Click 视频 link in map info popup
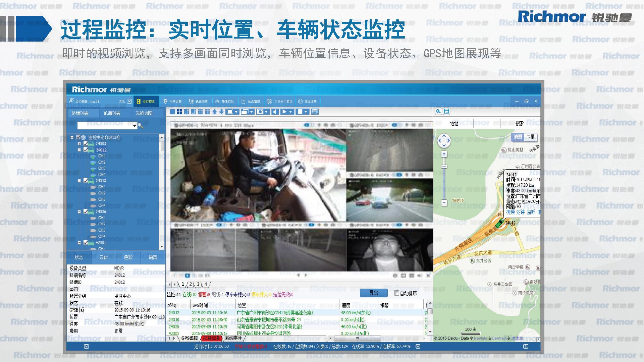Viewport: 644px width, 362px height. tap(510, 212)
